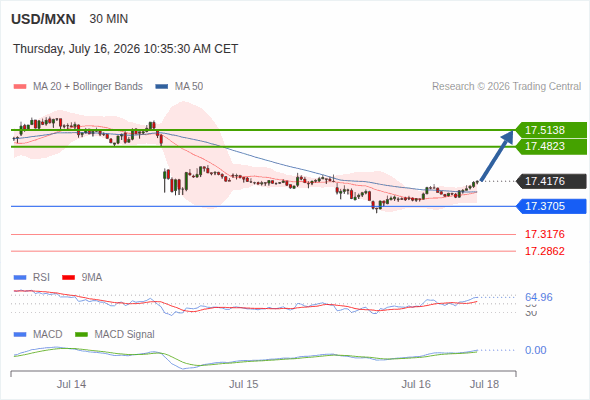
Task: Click the Jul 14 date axis label
Action: [x=71, y=384]
